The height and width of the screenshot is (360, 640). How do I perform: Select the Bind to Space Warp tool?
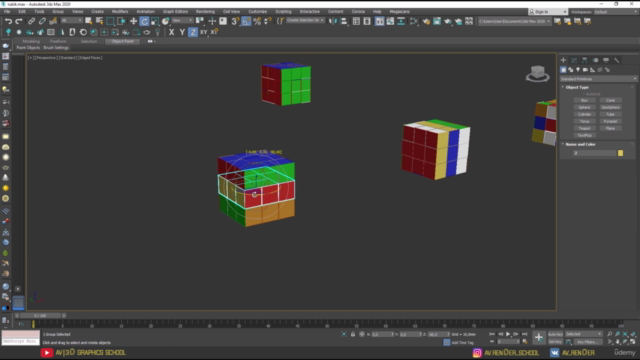(53, 21)
